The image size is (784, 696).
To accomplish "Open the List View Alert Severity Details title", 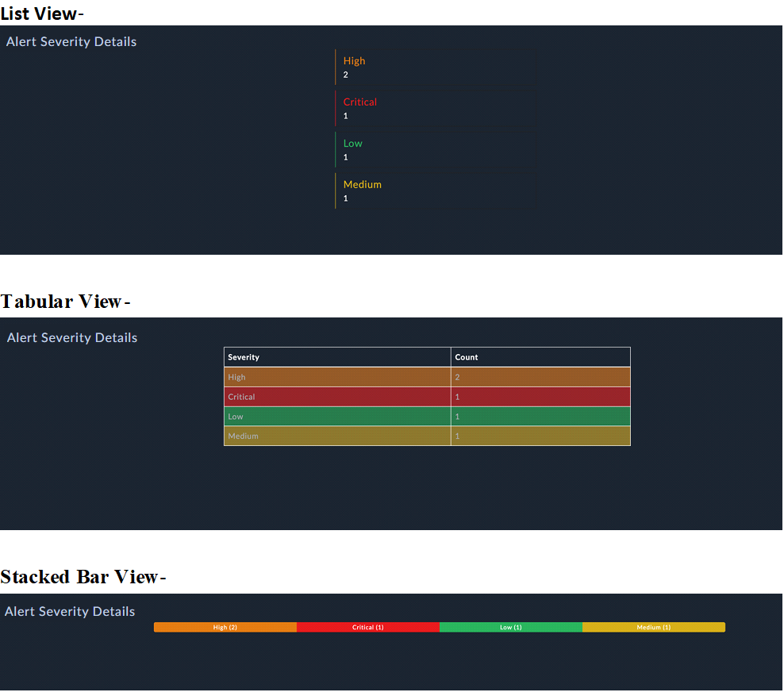I will click(x=71, y=41).
